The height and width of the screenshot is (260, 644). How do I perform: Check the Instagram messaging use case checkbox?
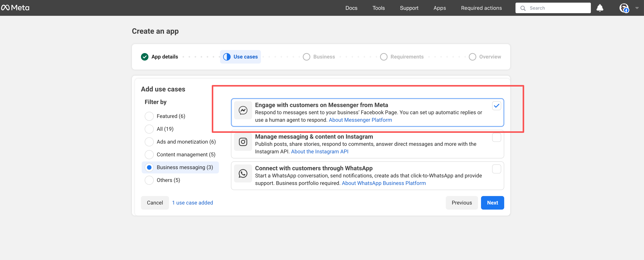point(496,138)
